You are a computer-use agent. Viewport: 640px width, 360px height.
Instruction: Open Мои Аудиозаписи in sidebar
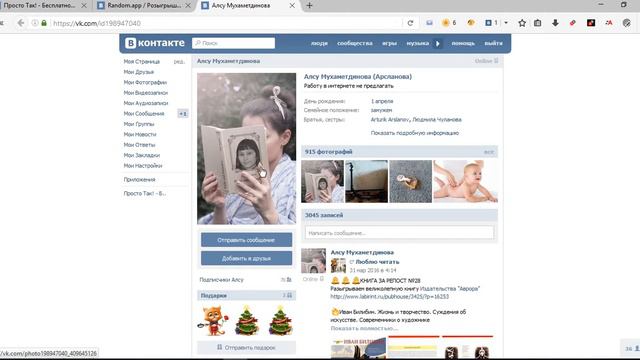point(146,103)
